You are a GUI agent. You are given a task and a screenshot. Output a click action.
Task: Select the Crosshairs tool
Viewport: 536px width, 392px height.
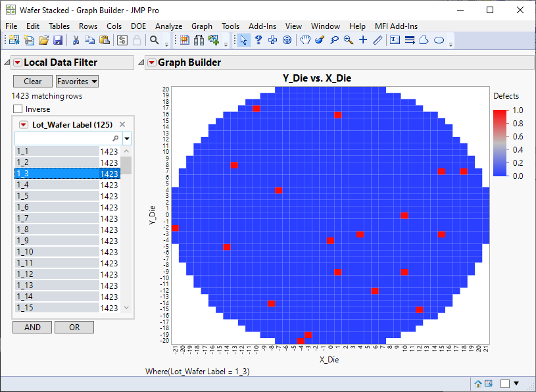363,40
